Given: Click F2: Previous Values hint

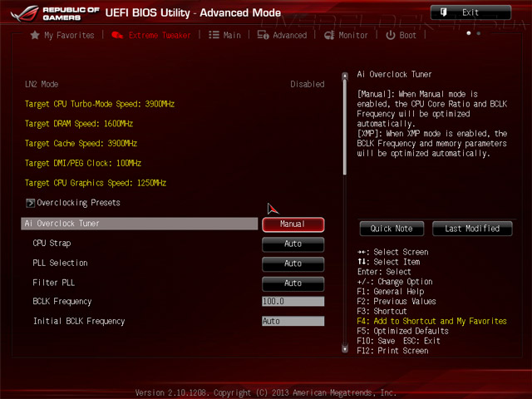Looking at the screenshot, I should point(397,301).
